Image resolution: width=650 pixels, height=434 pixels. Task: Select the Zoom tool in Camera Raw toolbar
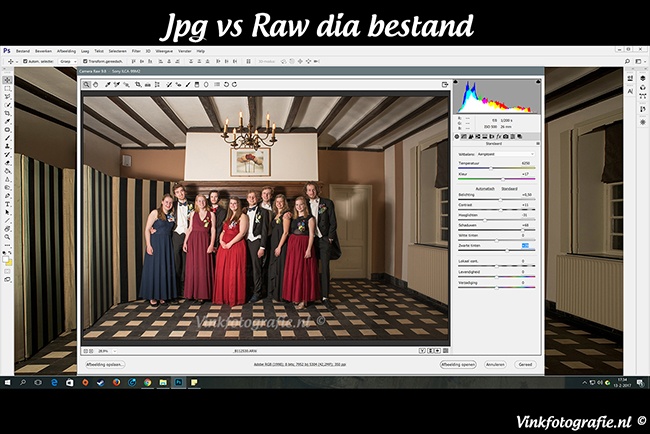click(x=86, y=84)
